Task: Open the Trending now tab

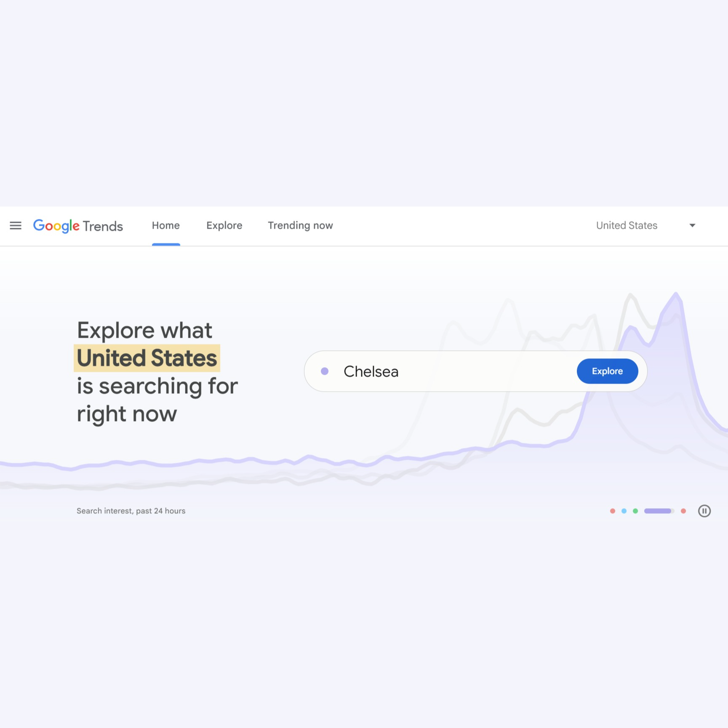Action: (x=300, y=226)
